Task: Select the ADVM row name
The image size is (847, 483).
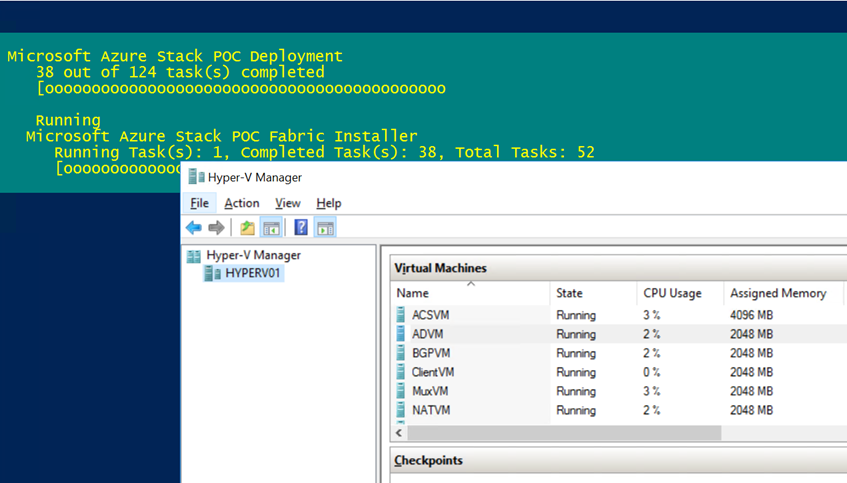Action: coord(427,333)
